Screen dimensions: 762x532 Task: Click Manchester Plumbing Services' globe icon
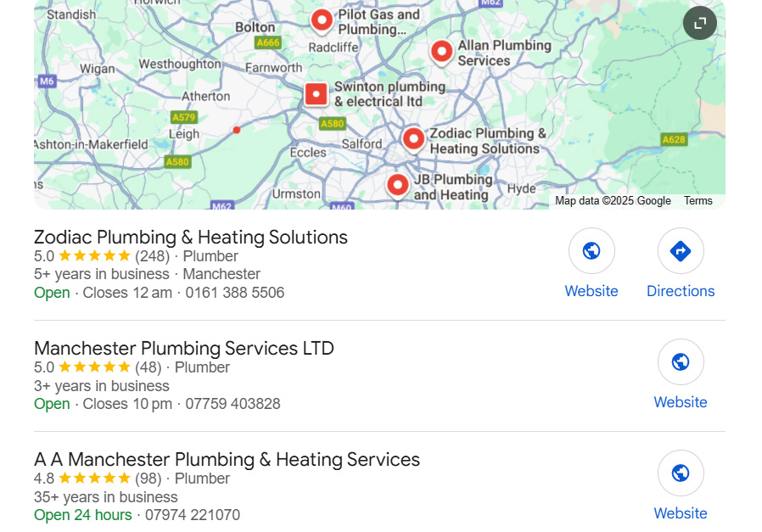(x=681, y=361)
